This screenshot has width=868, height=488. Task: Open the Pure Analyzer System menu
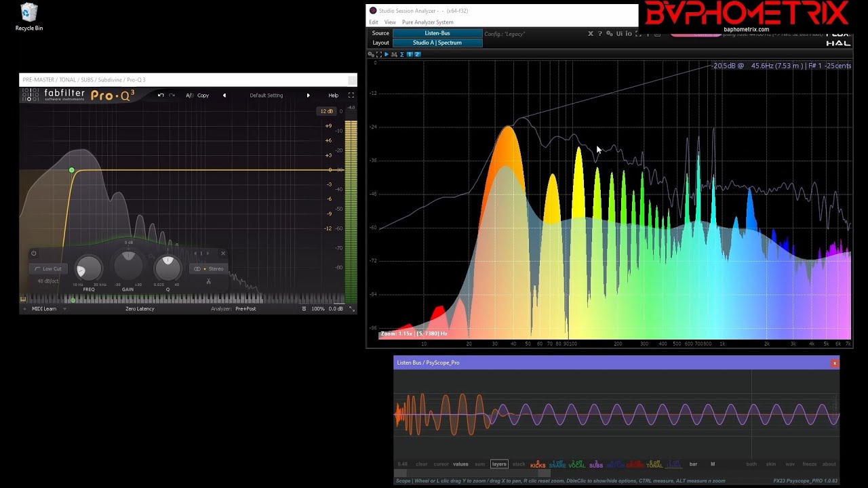[x=428, y=22]
